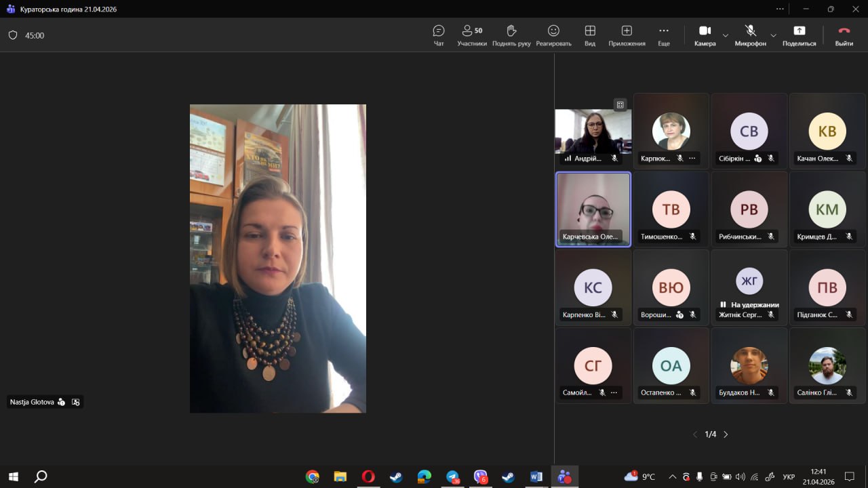Click the Тимошенко participant tile
The height and width of the screenshot is (488, 868).
pyautogui.click(x=671, y=209)
